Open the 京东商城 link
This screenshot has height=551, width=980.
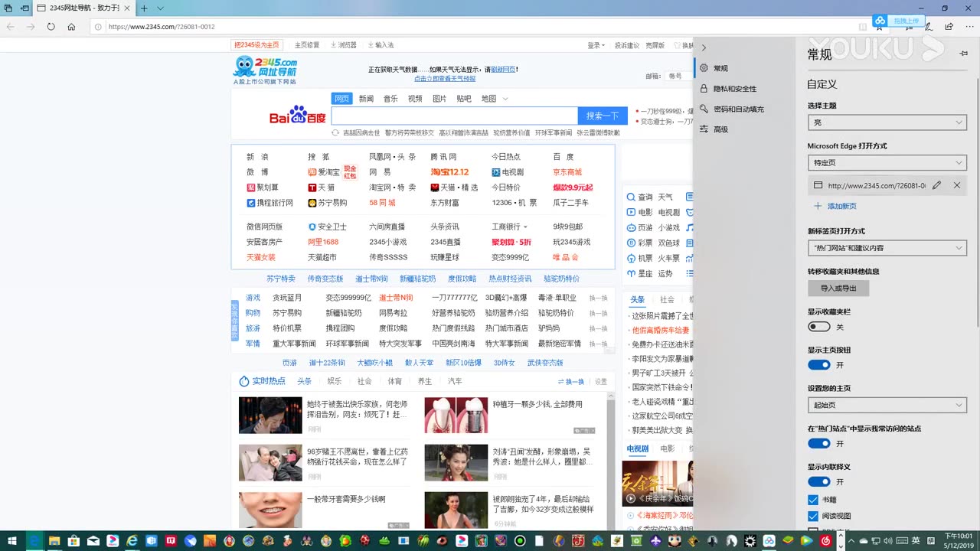[567, 172]
